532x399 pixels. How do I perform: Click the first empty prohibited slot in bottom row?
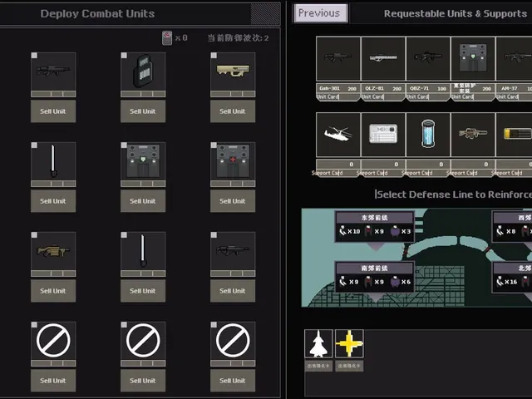(x=53, y=340)
